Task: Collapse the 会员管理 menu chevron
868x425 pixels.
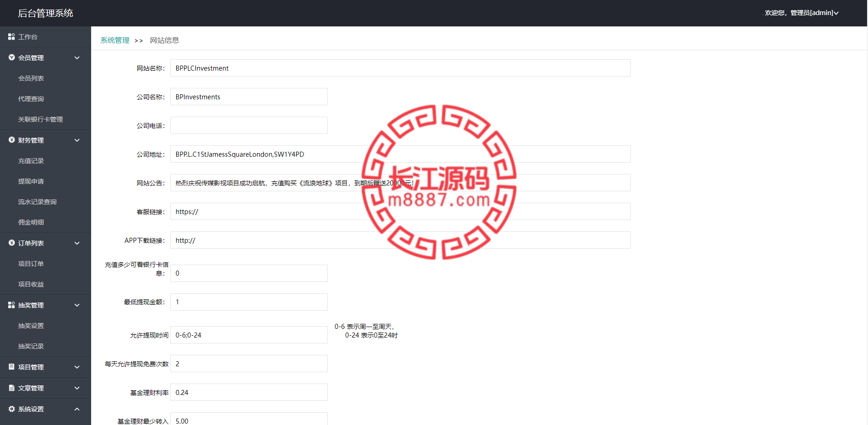Action: pos(77,58)
